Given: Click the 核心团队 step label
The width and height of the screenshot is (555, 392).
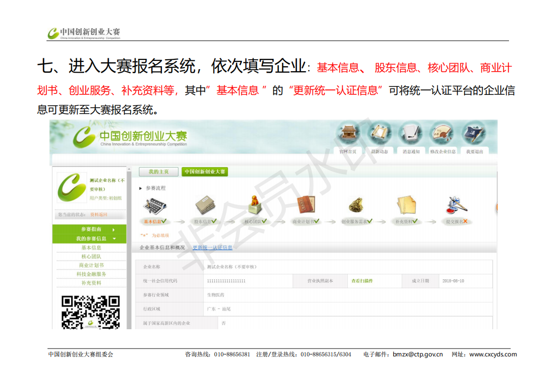Looking at the screenshot, I should [x=253, y=221].
